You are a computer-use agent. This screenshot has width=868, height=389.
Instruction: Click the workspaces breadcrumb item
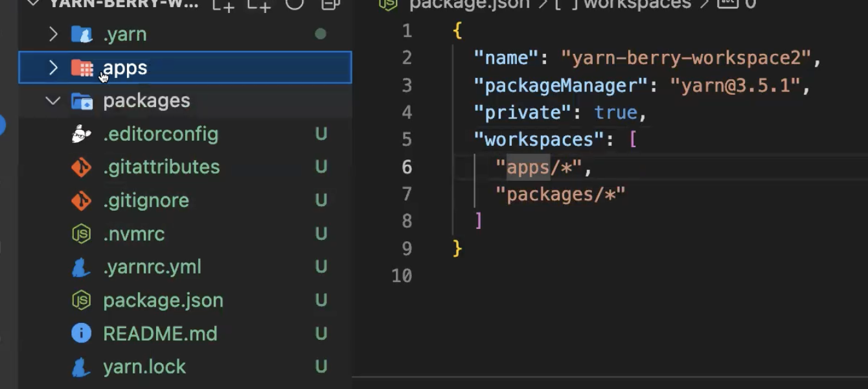[x=637, y=5]
